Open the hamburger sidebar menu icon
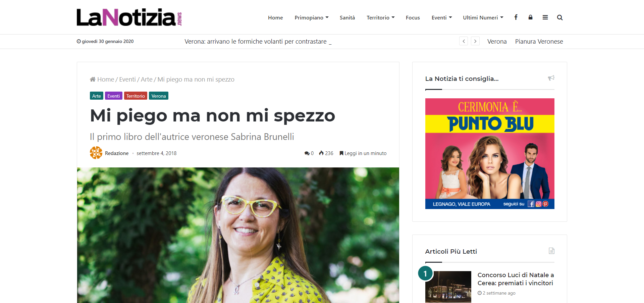The width and height of the screenshot is (644, 303). point(545,17)
